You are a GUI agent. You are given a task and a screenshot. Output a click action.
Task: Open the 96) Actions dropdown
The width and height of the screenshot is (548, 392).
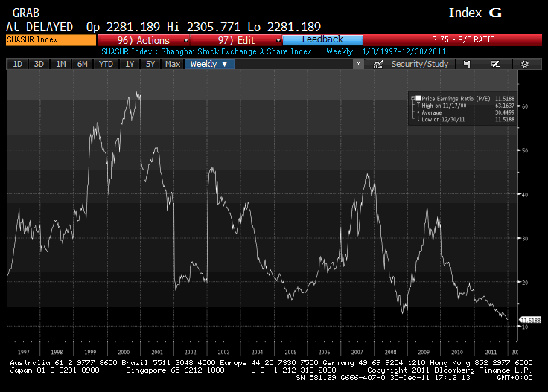point(143,40)
